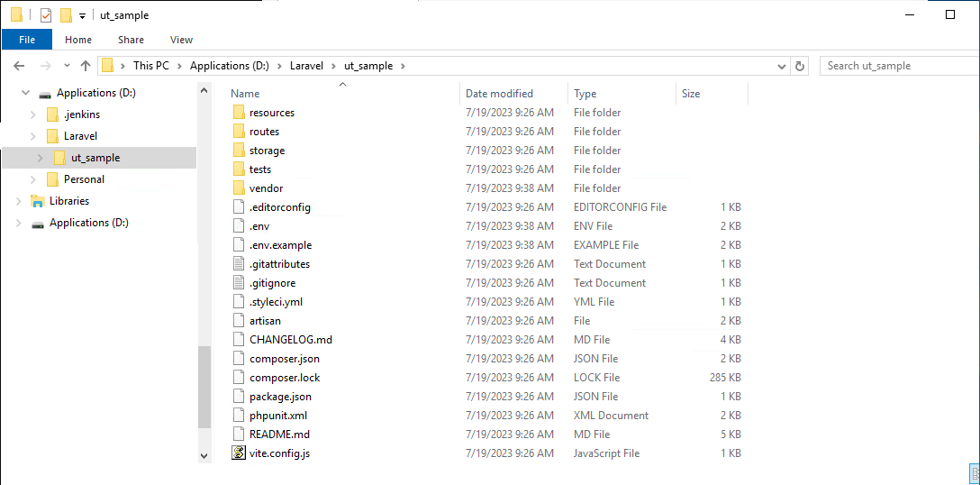Open the Home ribbon tab

78,40
